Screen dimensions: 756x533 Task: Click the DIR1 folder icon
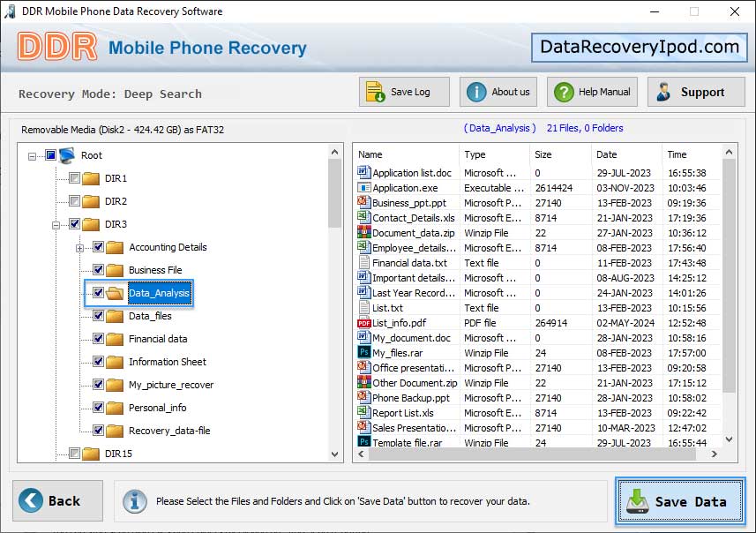[91, 178]
